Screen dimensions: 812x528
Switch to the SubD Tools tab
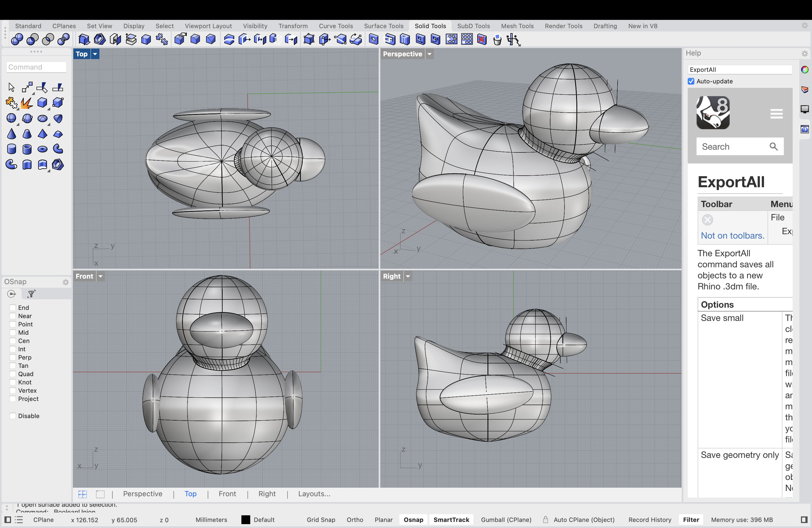(x=473, y=26)
